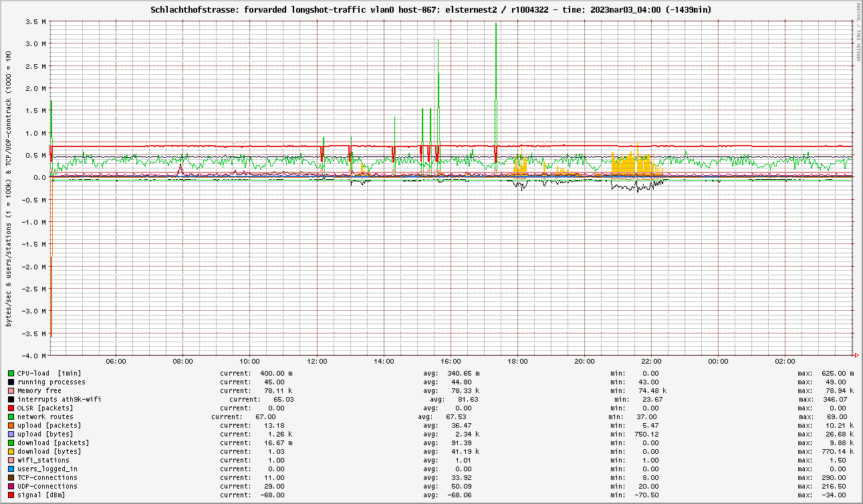Image resolution: width=863 pixels, height=504 pixels.
Task: Click the black interrupts ath9k-wifi swatch
Action: coord(11,399)
